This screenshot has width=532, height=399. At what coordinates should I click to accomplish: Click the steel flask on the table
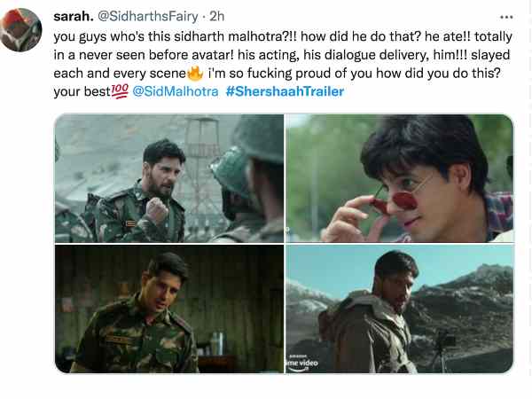217,343
